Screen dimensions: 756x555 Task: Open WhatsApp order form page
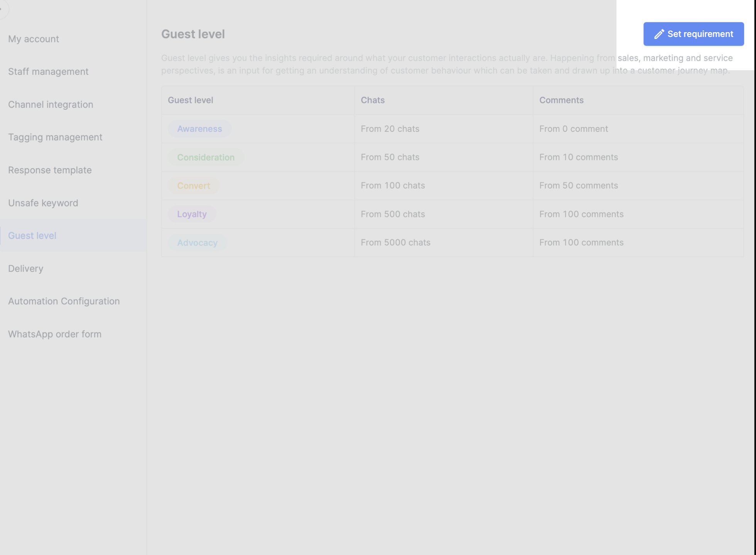click(55, 334)
